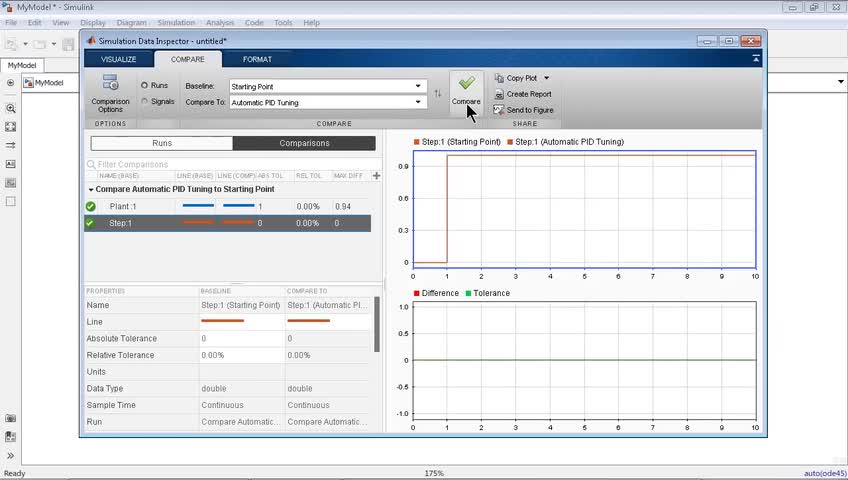Swap baseline and compare-to runs
The image size is (848, 480).
[438, 94]
